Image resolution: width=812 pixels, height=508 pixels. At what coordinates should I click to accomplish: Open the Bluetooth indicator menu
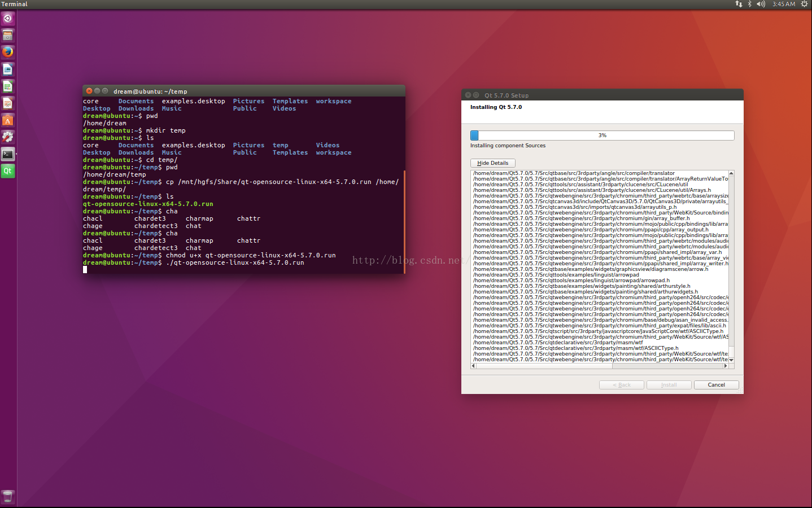pyautogui.click(x=750, y=4)
